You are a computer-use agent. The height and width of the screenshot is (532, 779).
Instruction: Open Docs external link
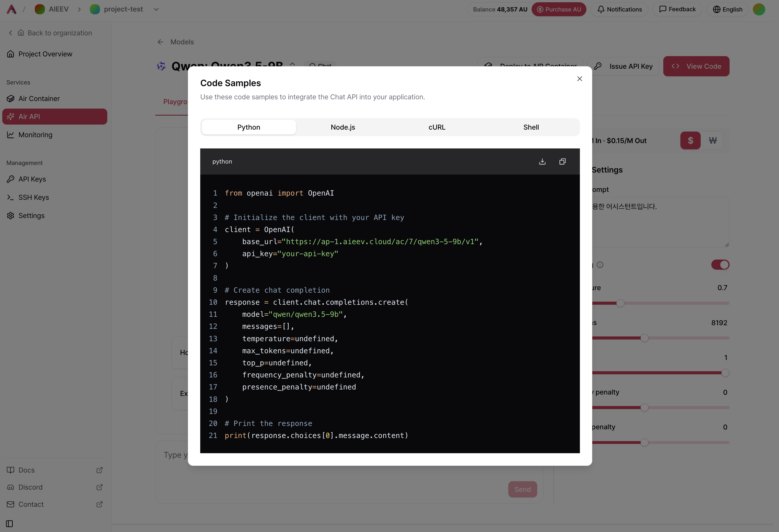click(x=55, y=470)
